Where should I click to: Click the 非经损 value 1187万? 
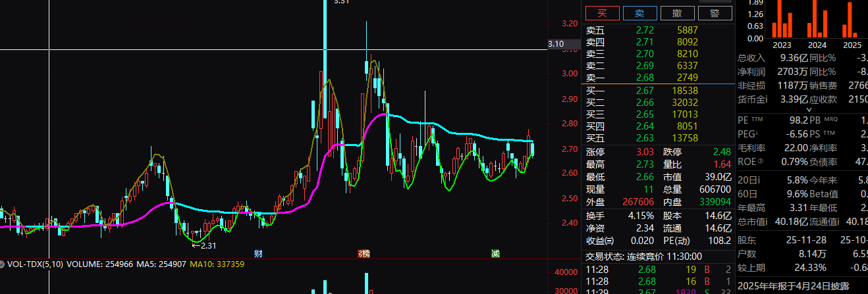(792, 86)
